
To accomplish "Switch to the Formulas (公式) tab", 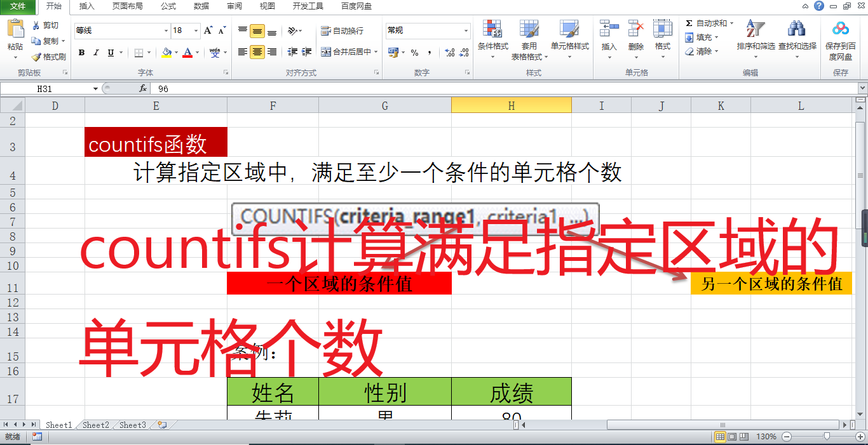I will (x=168, y=6).
